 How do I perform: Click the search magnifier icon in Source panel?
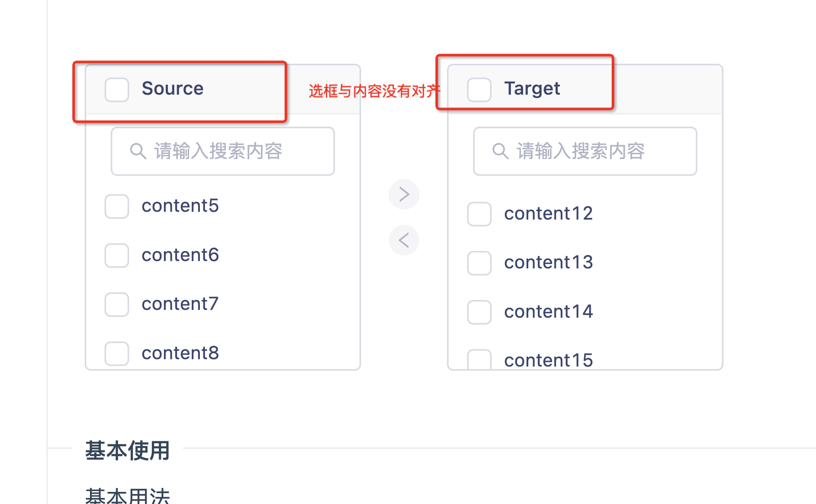tap(137, 151)
